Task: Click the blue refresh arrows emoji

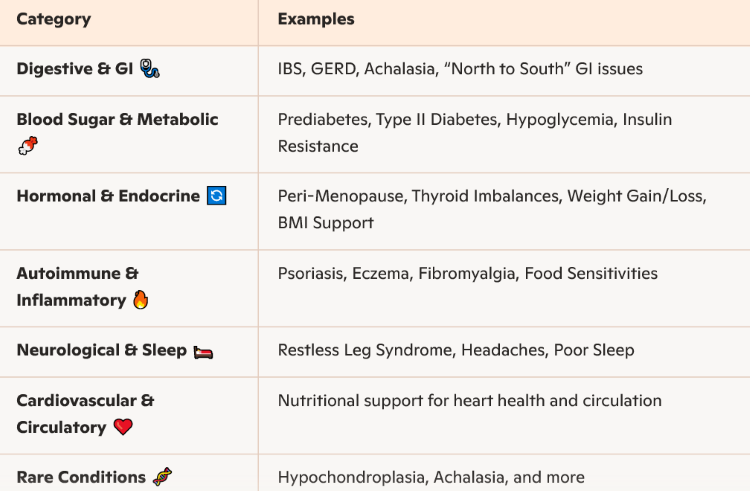Action: [216, 196]
